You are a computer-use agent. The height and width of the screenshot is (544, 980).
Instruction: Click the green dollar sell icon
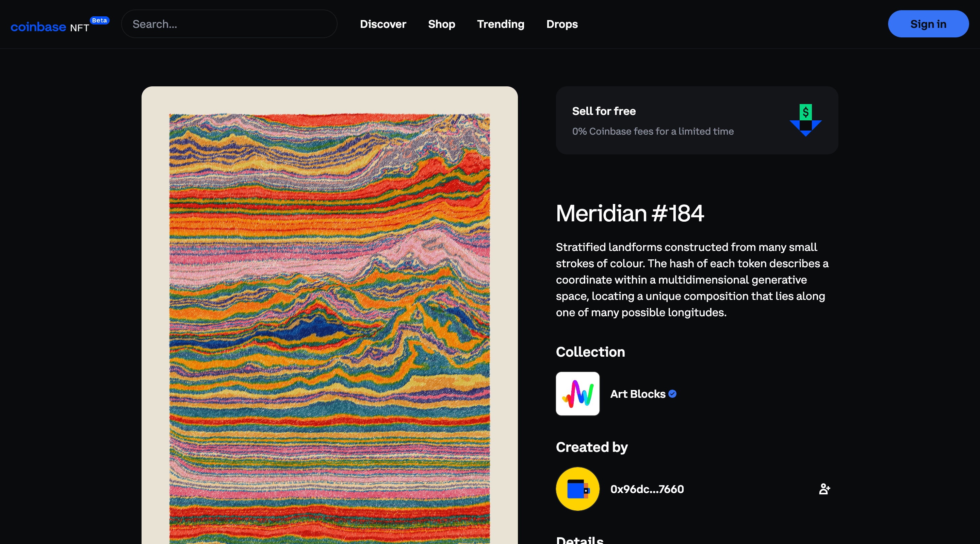point(805,112)
